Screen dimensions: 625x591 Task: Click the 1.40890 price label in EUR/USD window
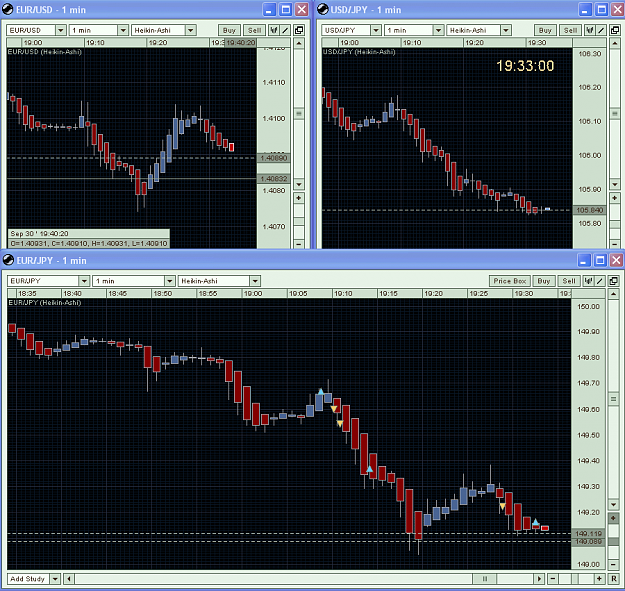pos(274,158)
